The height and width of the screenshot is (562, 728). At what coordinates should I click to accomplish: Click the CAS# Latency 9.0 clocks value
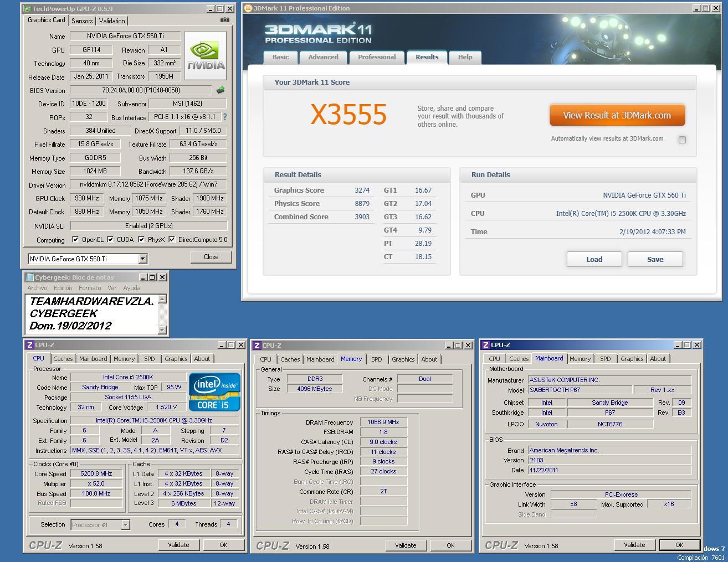[383, 442]
